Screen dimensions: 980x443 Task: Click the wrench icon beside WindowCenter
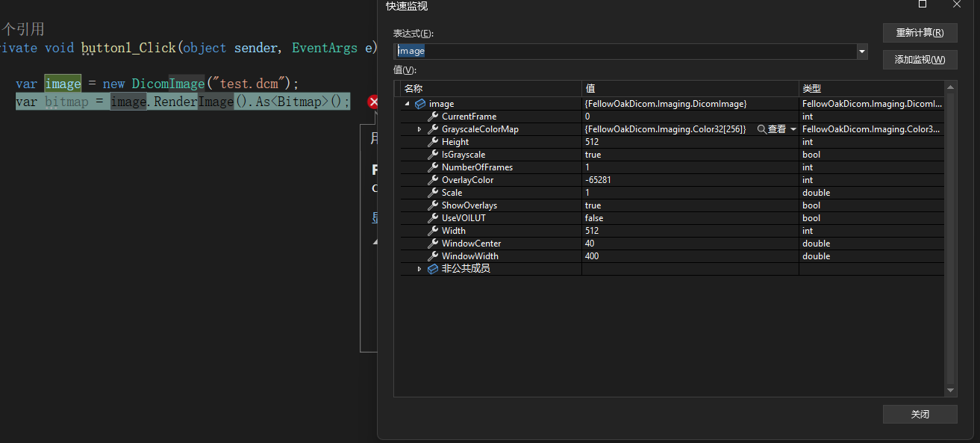pyautogui.click(x=433, y=243)
